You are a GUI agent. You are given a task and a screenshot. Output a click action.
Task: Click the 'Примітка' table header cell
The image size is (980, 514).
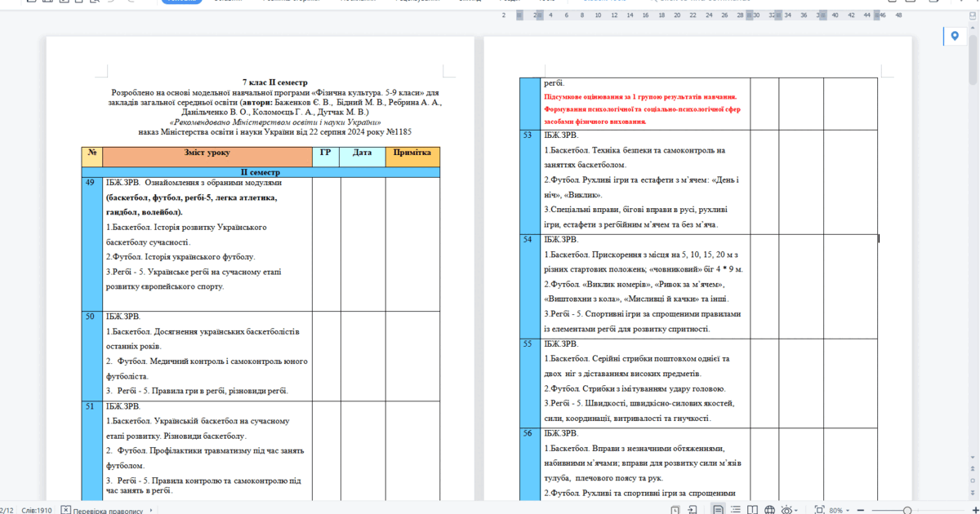pos(412,153)
